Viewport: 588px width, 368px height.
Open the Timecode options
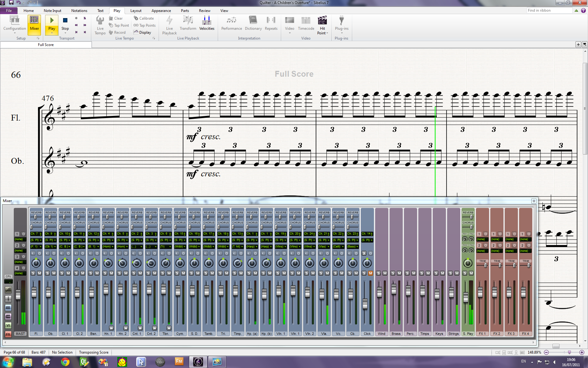pyautogui.click(x=306, y=21)
